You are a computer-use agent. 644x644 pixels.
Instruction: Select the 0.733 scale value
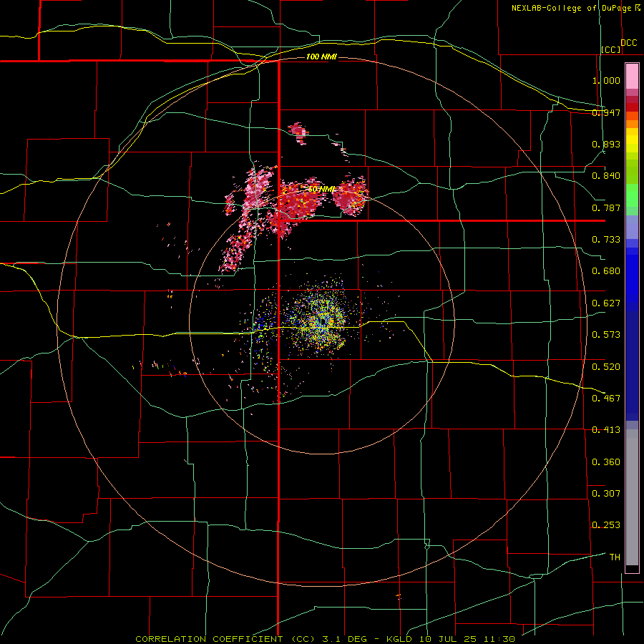606,240
